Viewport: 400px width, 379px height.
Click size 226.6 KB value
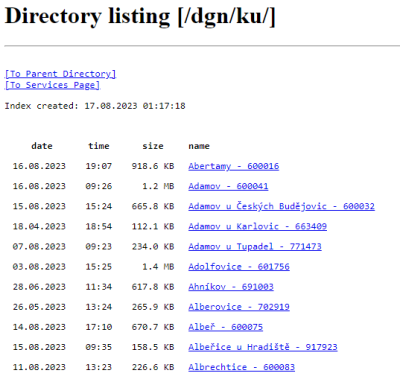tap(153, 367)
